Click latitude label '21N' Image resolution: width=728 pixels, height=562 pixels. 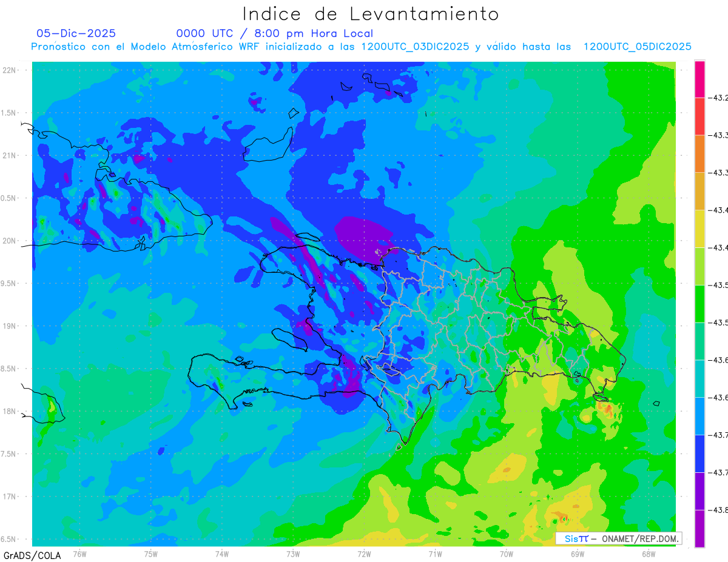point(9,155)
